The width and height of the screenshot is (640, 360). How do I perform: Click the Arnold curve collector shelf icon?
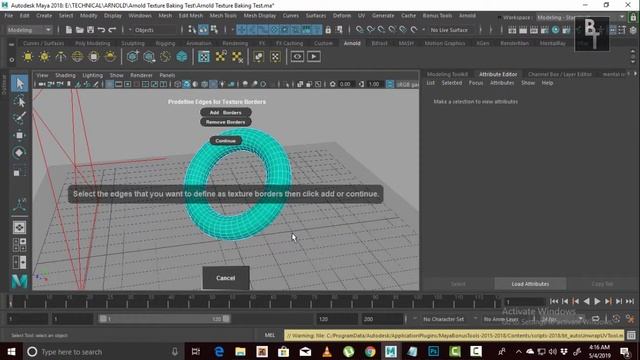point(165,57)
